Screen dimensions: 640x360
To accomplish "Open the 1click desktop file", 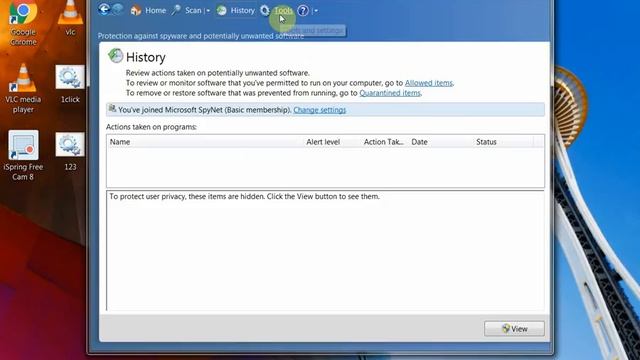I will click(70, 84).
